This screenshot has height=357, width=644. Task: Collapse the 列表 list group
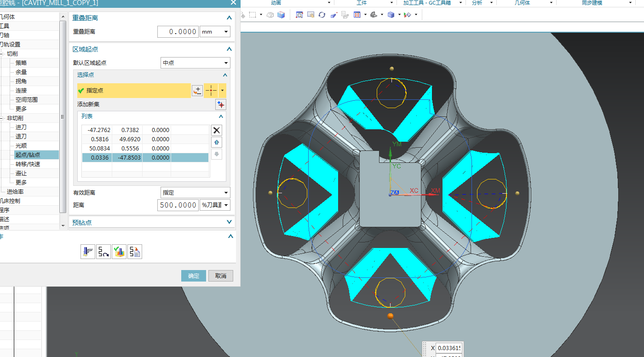pyautogui.click(x=221, y=116)
